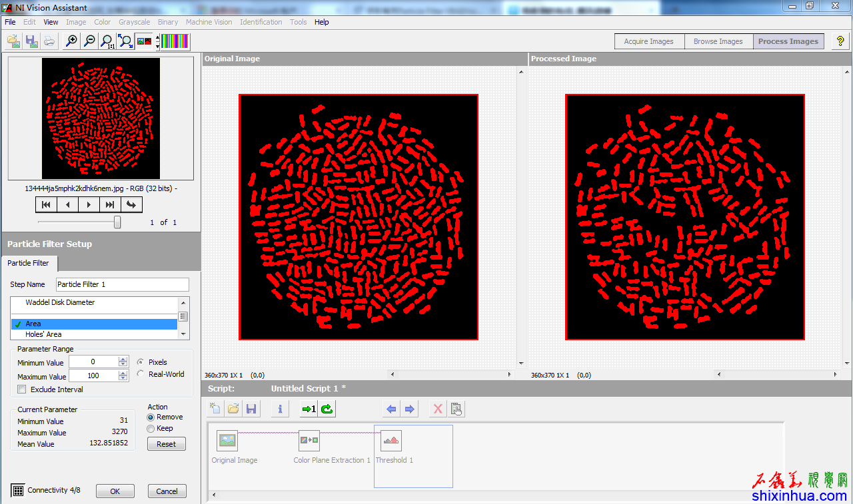This screenshot has height=504, width=853.
Task: Click the Open Image toolbar icon
Action: coord(13,41)
